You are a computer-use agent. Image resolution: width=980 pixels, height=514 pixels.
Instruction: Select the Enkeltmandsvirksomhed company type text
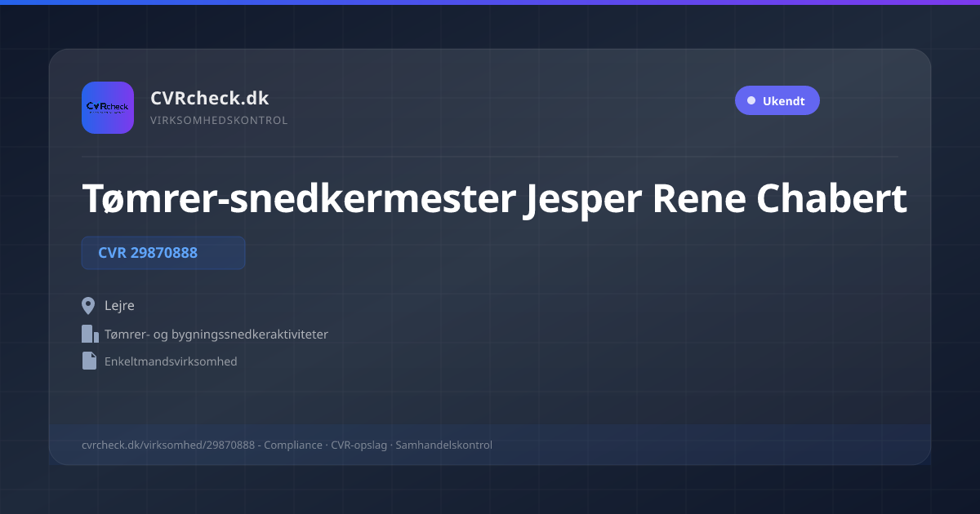click(x=171, y=361)
